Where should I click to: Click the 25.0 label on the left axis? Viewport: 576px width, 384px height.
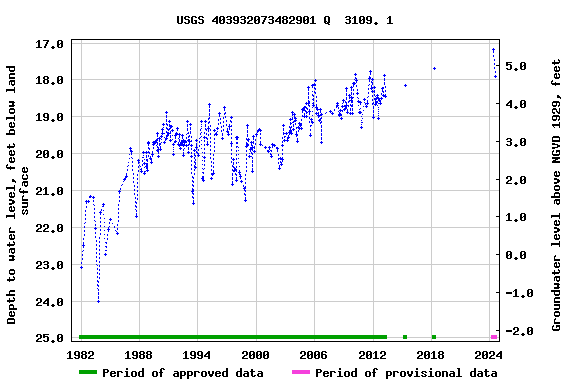coord(49,338)
